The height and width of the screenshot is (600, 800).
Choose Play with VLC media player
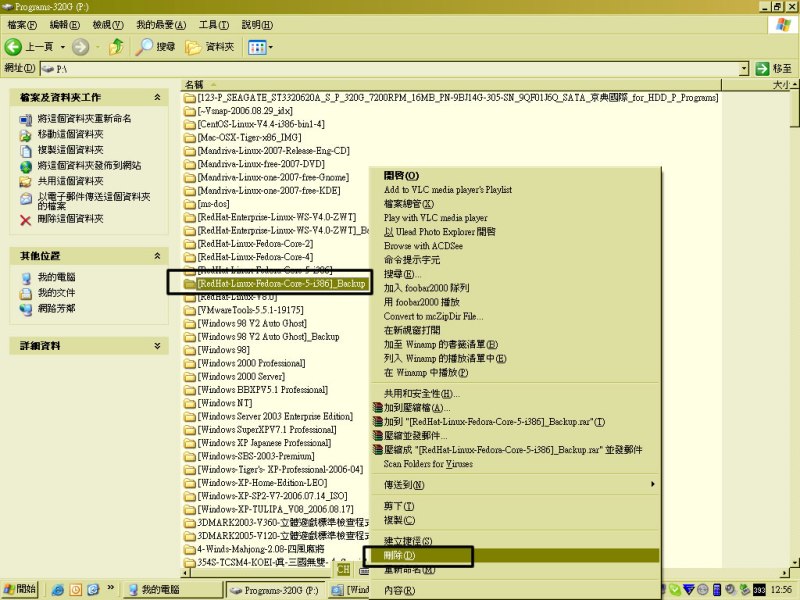point(515,218)
